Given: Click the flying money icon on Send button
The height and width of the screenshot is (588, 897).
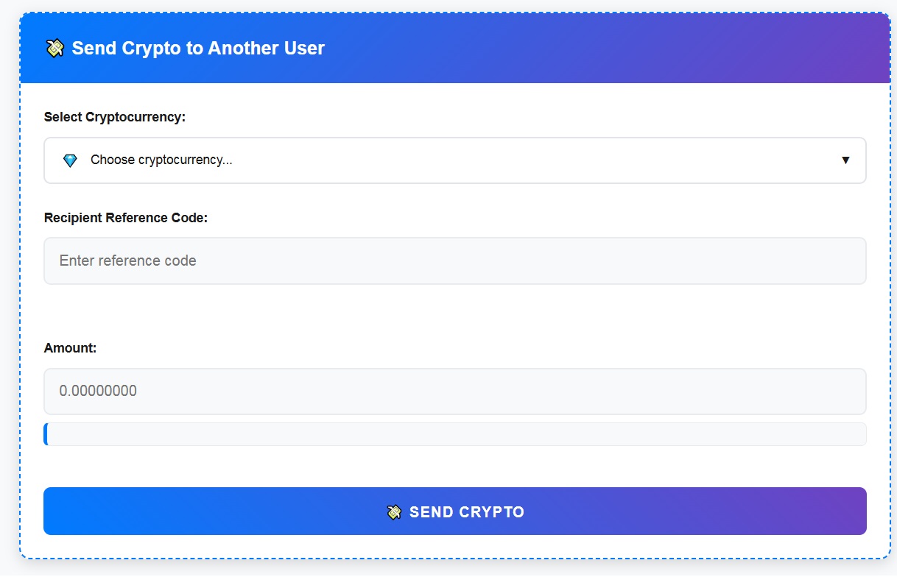Looking at the screenshot, I should 394,512.
